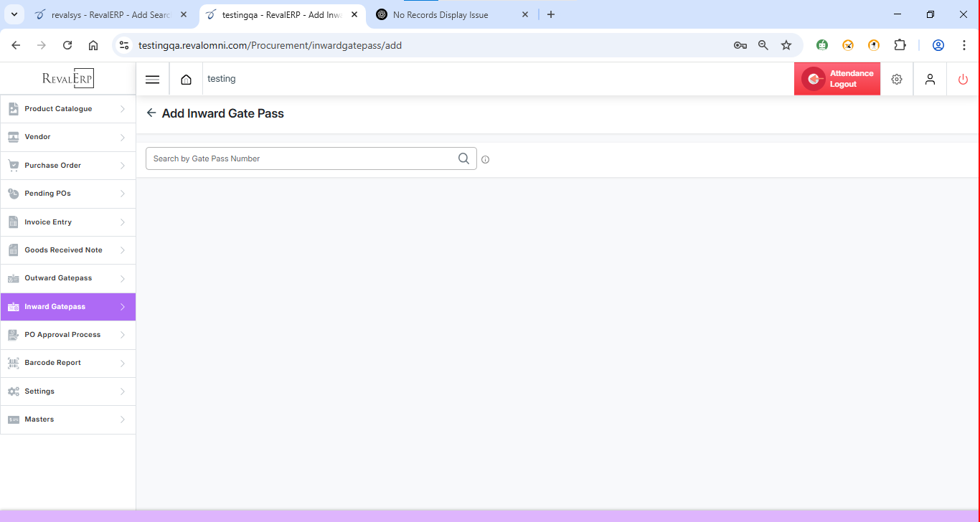
Task: Select Goods Received Note in sidebar
Action: (x=63, y=250)
